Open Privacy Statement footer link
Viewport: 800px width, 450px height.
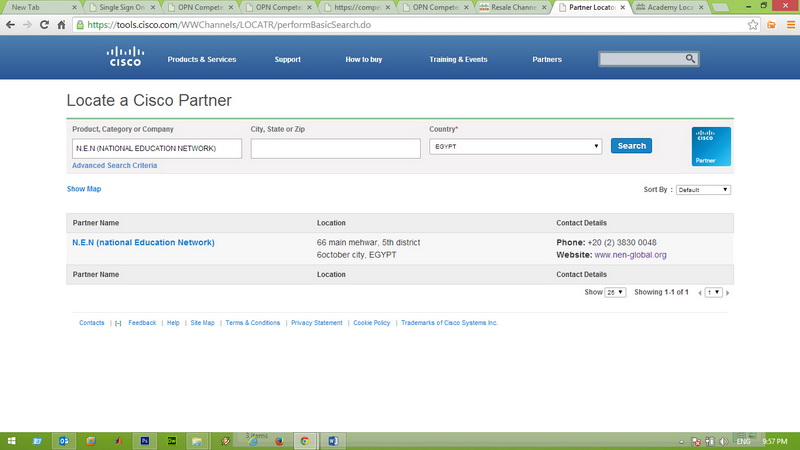point(316,323)
